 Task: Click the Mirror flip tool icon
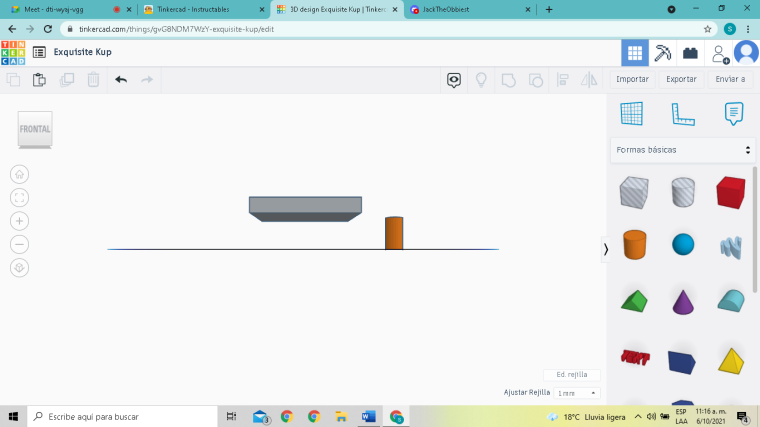[589, 79]
